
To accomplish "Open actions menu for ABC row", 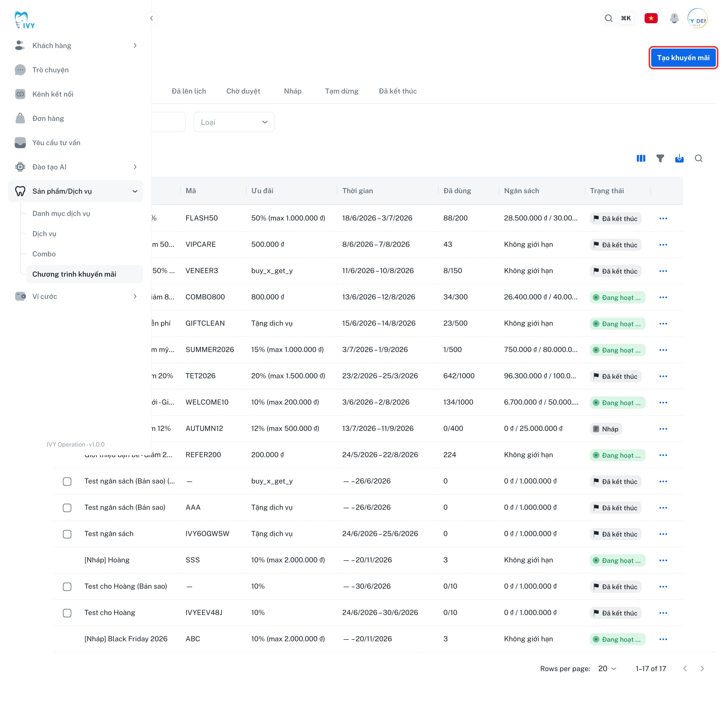I will [x=663, y=639].
